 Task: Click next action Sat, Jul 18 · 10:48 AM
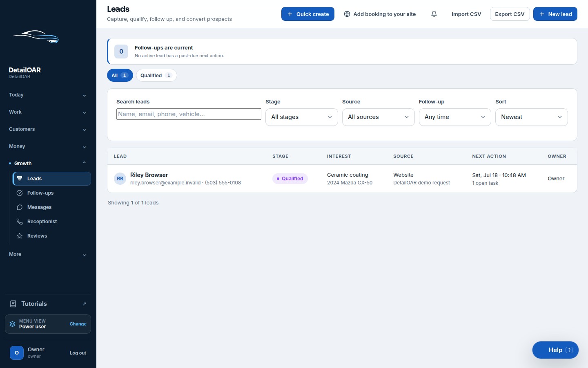[499, 175]
